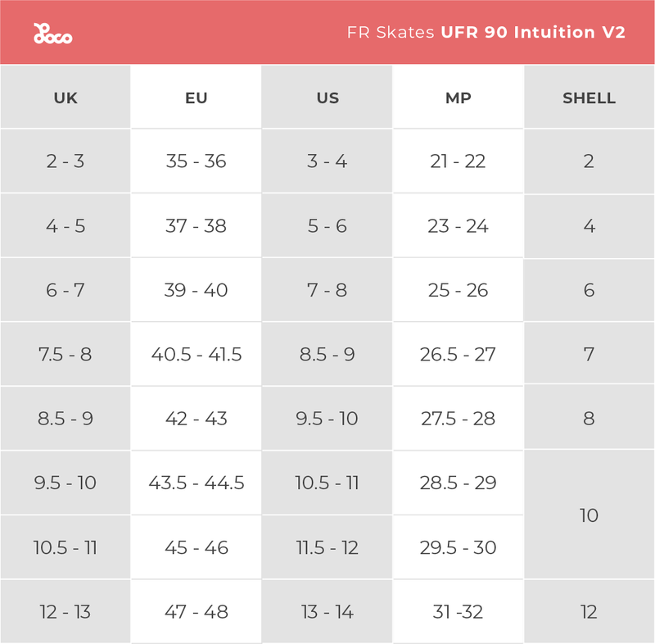This screenshot has width=655, height=644.
Task: Click MP 29.5 - 30 cell
Action: [x=458, y=547]
